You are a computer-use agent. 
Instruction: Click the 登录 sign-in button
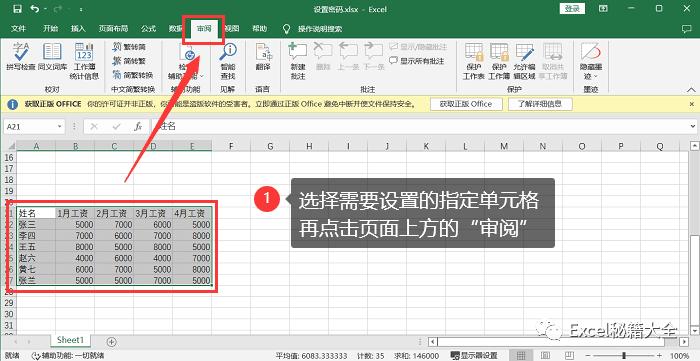click(x=572, y=8)
